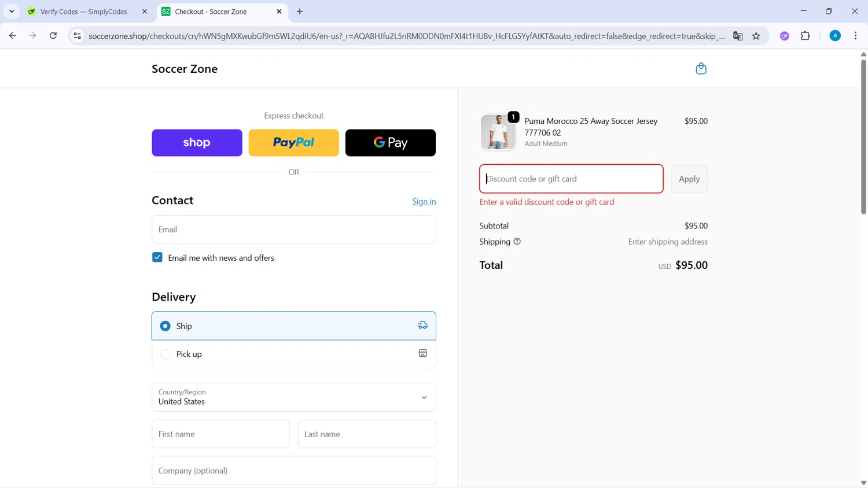This screenshot has height=488, width=868.
Task: Reload the checkout page
Action: point(53,36)
